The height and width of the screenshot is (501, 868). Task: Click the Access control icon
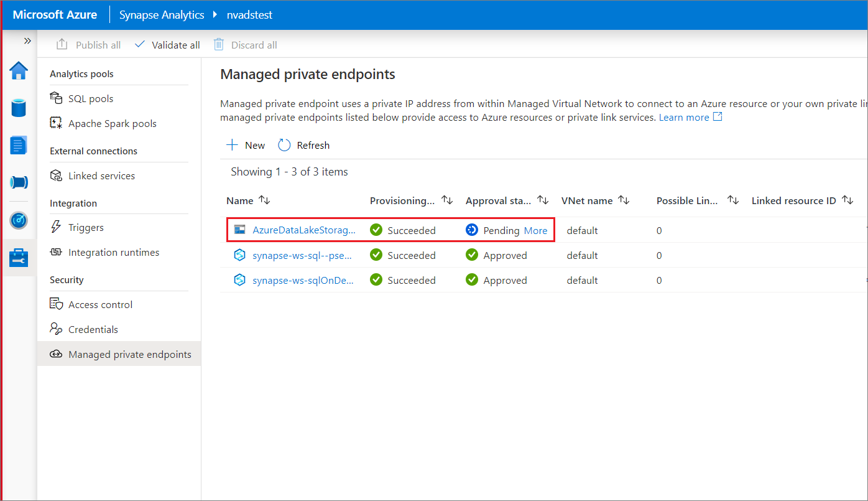pos(55,304)
